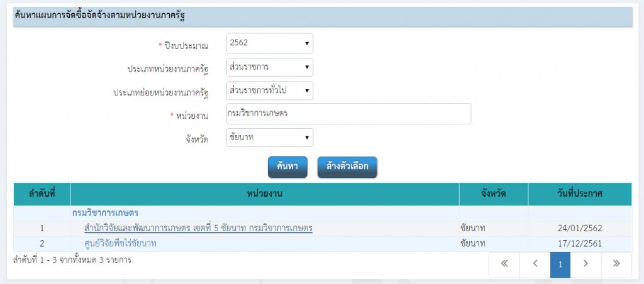Viewport: 644px width, 284px height.
Task: Click the 24/01/2562 date cell
Action: pos(579,228)
